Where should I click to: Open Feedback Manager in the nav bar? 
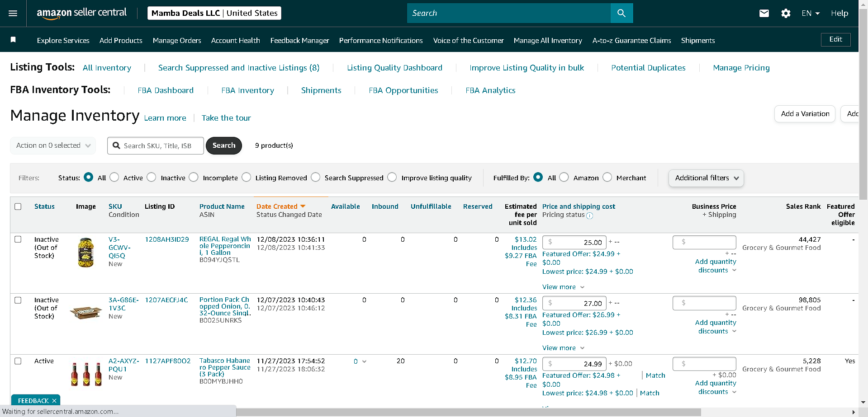[300, 40]
